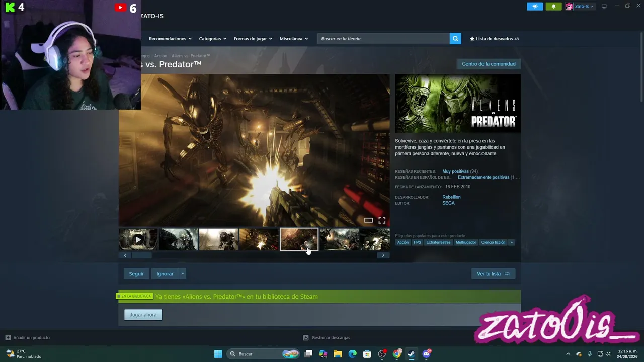Click the wishlist star icon
This screenshot has width=644, height=362.
pyautogui.click(x=472, y=39)
